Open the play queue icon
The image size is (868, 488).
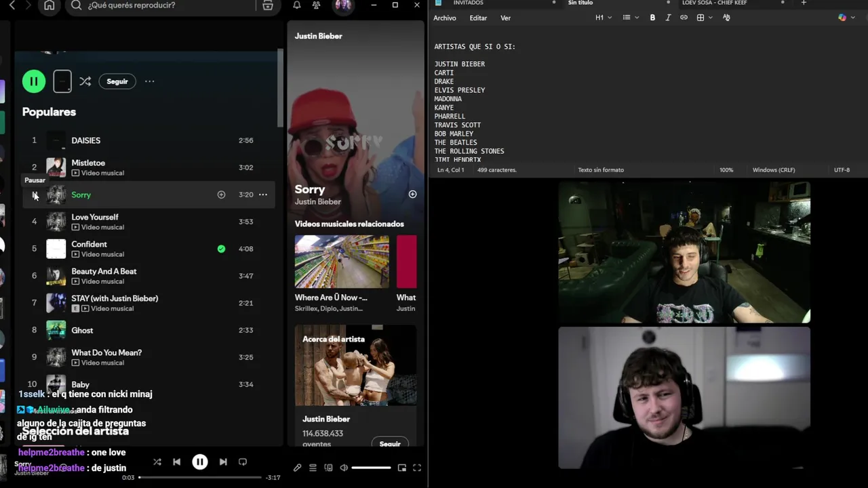click(x=313, y=468)
